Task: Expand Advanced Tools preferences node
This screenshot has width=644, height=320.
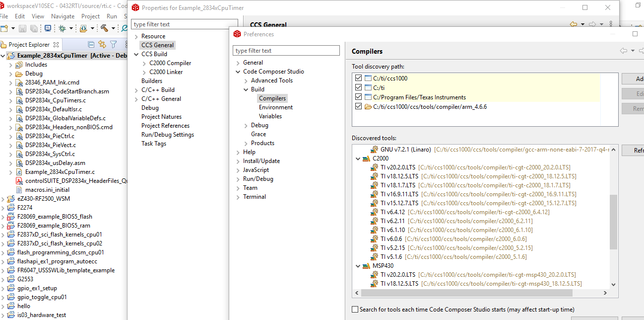Action: pos(246,80)
